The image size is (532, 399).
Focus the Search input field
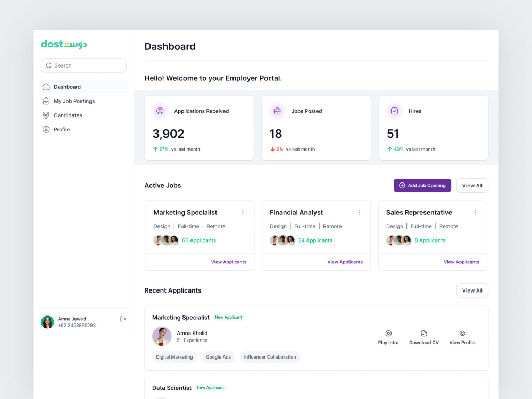[84, 65]
